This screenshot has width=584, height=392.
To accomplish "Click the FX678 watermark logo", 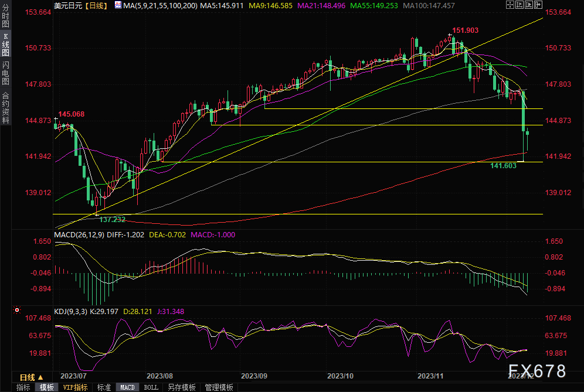I will click(537, 371).
